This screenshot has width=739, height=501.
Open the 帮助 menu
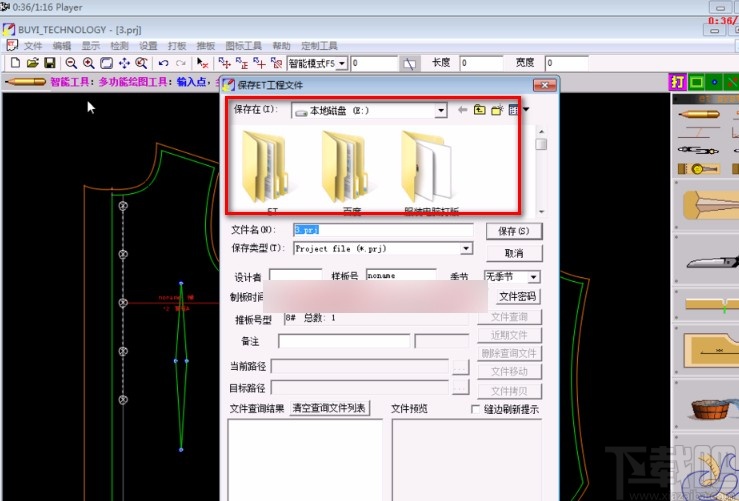tap(281, 46)
